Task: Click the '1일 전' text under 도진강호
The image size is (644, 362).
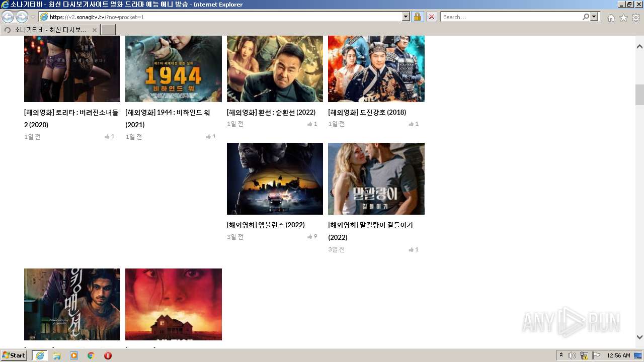Action: (337, 124)
